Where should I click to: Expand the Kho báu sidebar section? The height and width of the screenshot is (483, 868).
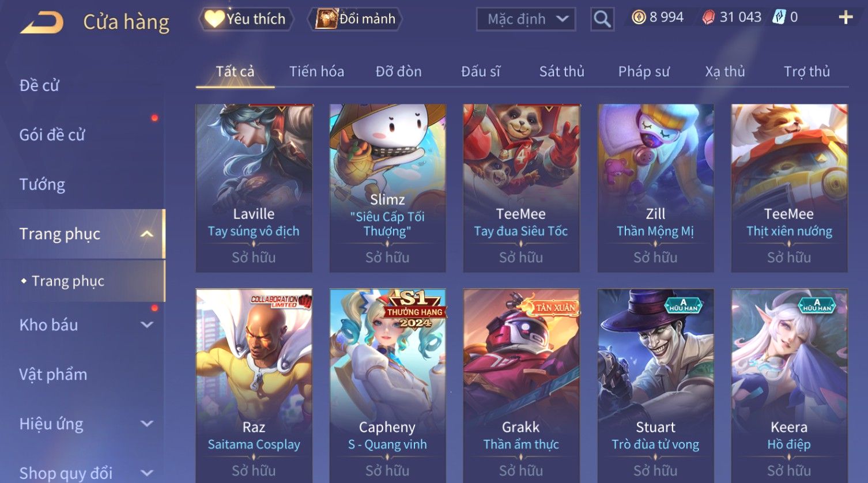tap(148, 324)
